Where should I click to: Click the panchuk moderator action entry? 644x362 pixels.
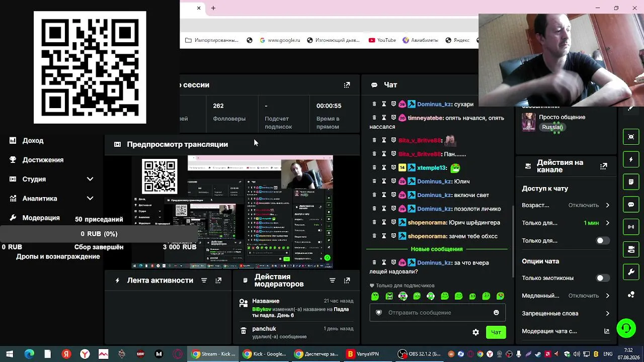(297, 332)
